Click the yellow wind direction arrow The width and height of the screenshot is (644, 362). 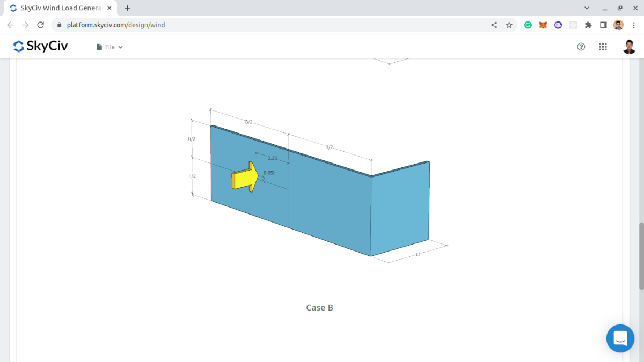[245, 176]
